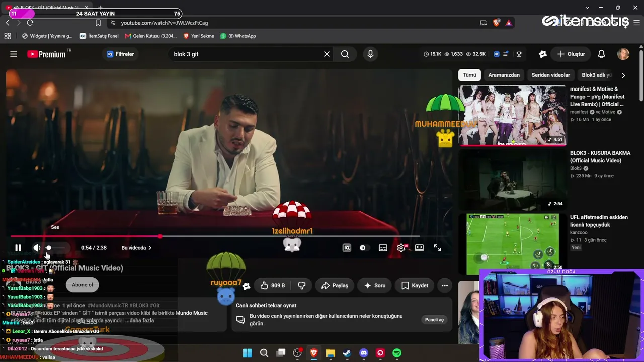Start voice search with the microphone

click(370, 54)
